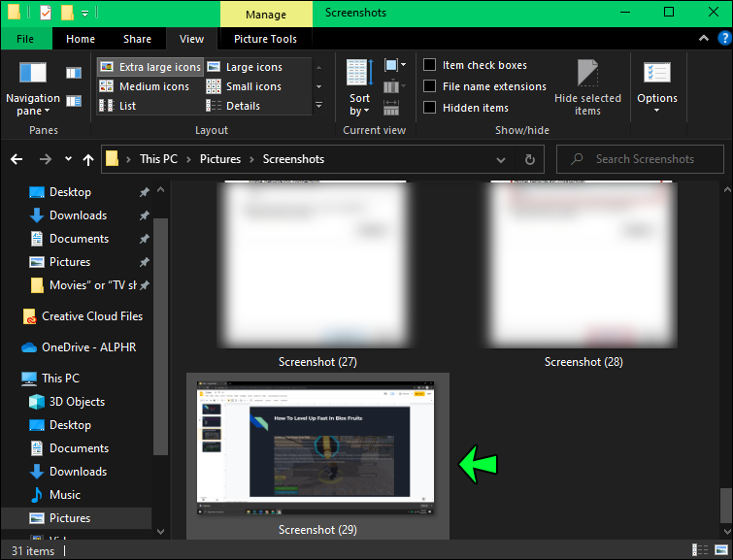Enable File name extensions checkbox
The height and width of the screenshot is (560, 733).
point(430,86)
